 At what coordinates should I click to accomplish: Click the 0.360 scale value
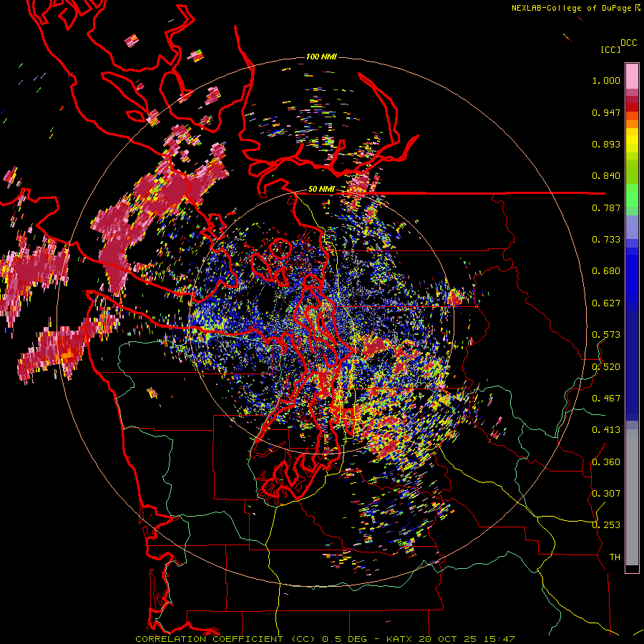click(x=606, y=462)
